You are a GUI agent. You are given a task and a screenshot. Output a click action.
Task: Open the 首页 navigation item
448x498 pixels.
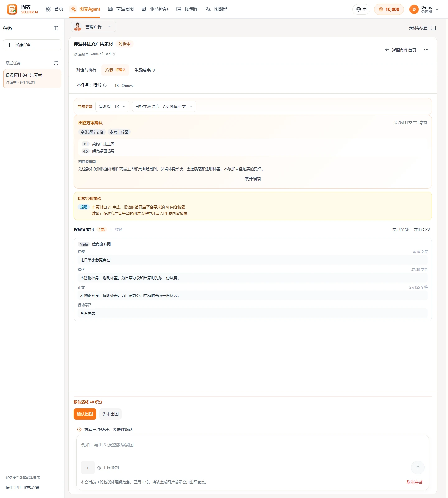[x=54, y=9]
